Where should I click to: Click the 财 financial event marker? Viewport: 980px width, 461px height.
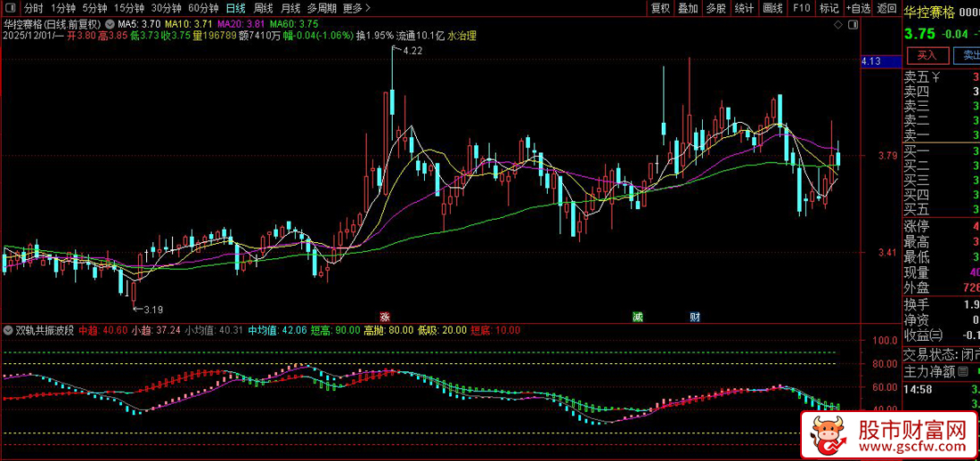click(694, 317)
